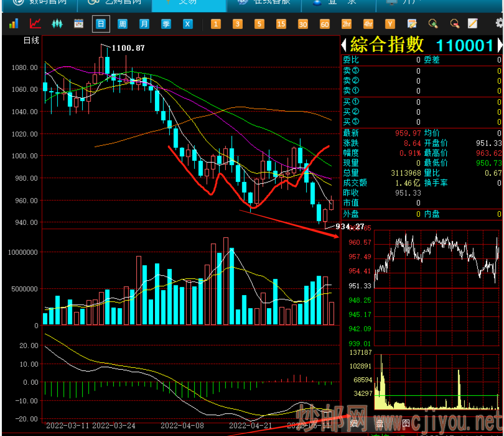The height and width of the screenshot is (436, 504).
Task: Select the 60-minute period button
Action: coord(325,24)
